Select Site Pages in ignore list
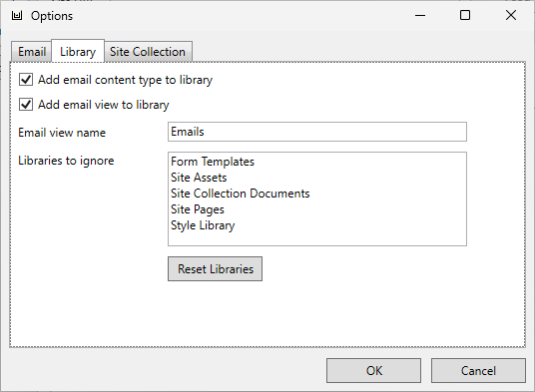 tap(198, 209)
